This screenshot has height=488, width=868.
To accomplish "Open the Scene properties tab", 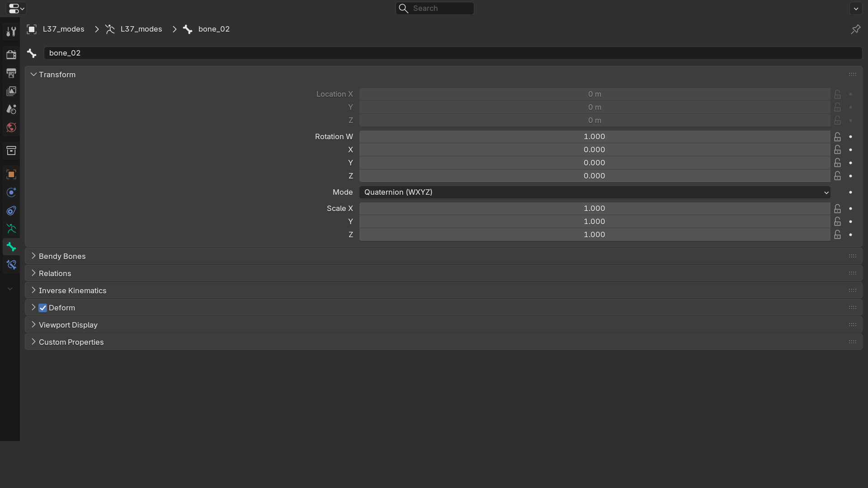I will (x=11, y=109).
